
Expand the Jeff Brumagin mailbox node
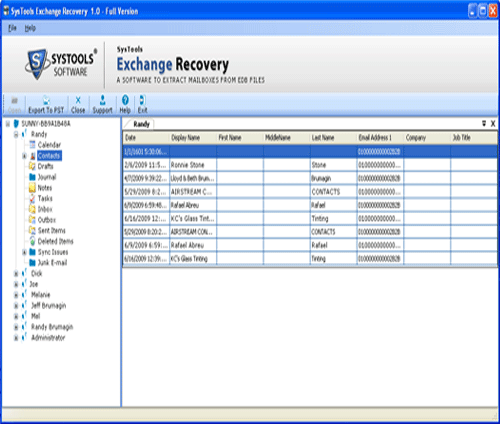point(16,306)
